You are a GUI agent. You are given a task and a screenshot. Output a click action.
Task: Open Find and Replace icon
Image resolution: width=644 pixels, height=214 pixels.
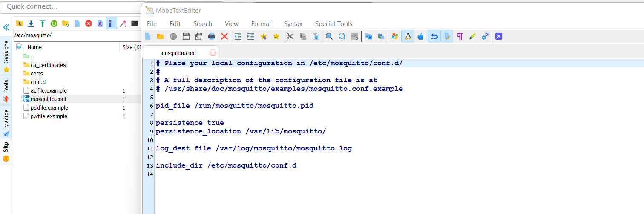click(x=342, y=36)
